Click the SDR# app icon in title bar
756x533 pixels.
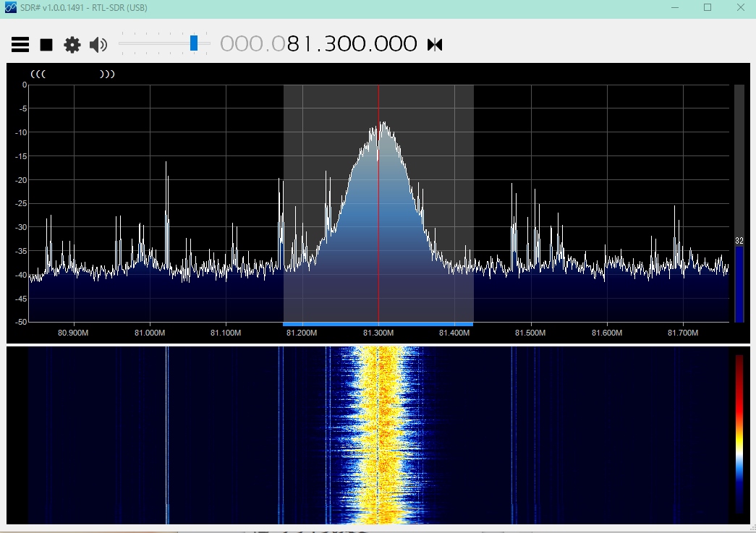(10, 8)
